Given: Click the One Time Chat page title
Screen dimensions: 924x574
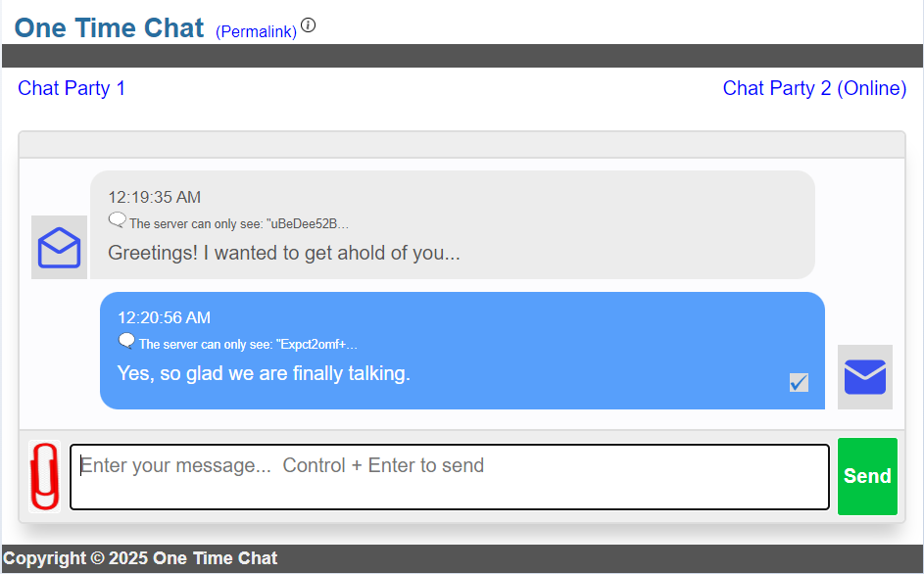Looking at the screenshot, I should 110,27.
